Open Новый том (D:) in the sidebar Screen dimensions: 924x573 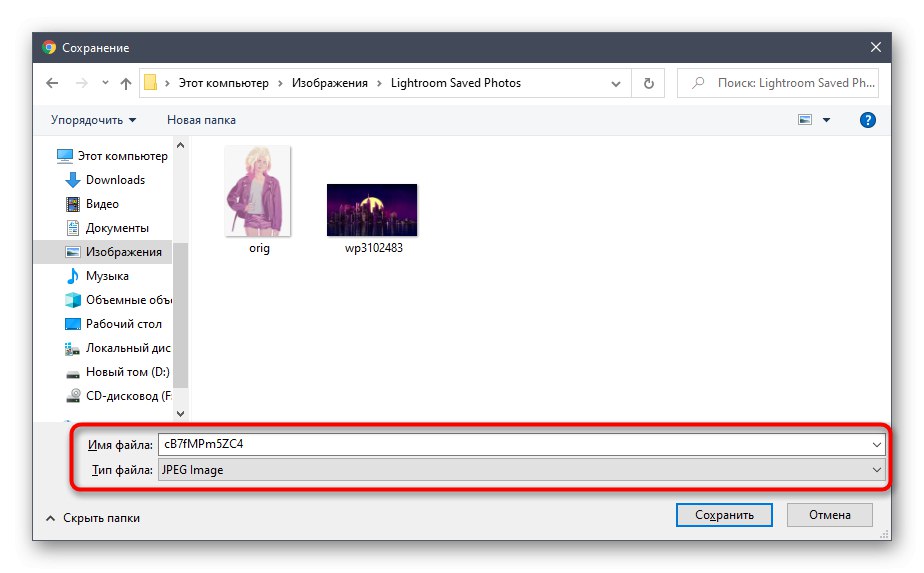click(x=117, y=372)
